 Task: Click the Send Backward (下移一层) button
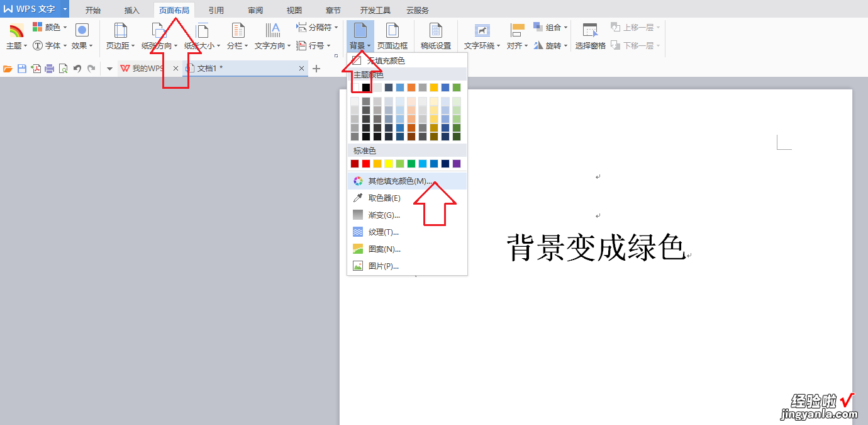[x=635, y=45]
